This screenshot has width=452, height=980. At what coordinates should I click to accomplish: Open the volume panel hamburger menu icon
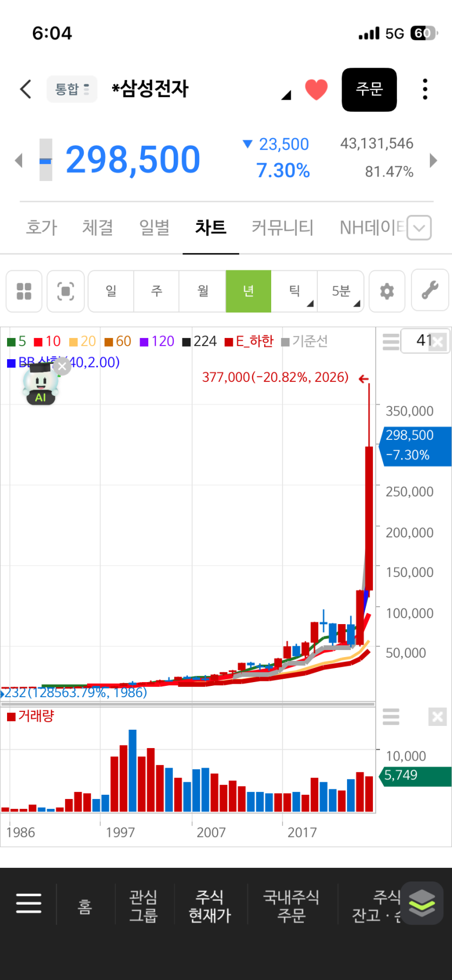[391, 717]
